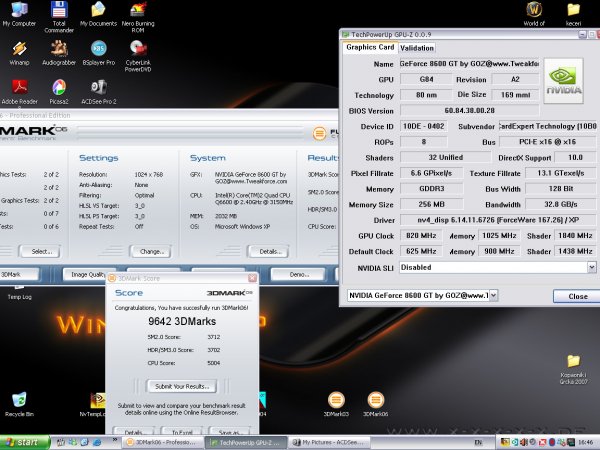This screenshot has width=600, height=450.
Task: Click the 9642 3DMarks score text
Action: (x=182, y=321)
